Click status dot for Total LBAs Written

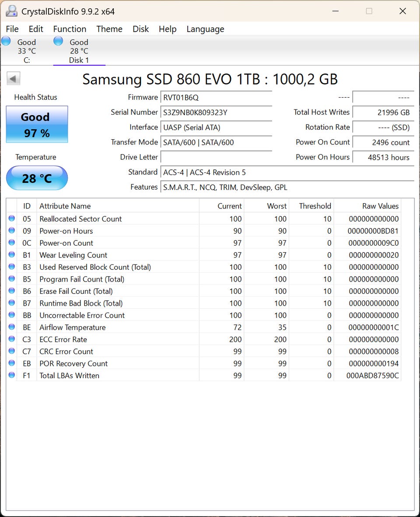coord(11,375)
